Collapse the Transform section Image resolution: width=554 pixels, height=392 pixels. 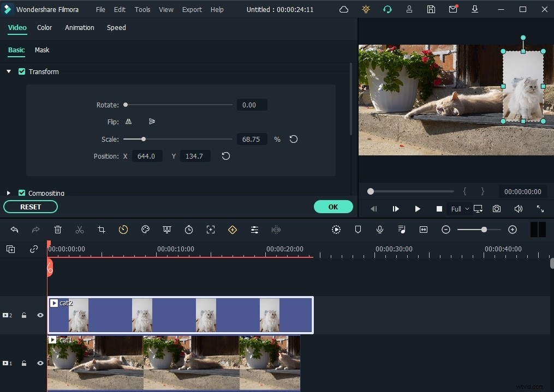[x=8, y=71]
